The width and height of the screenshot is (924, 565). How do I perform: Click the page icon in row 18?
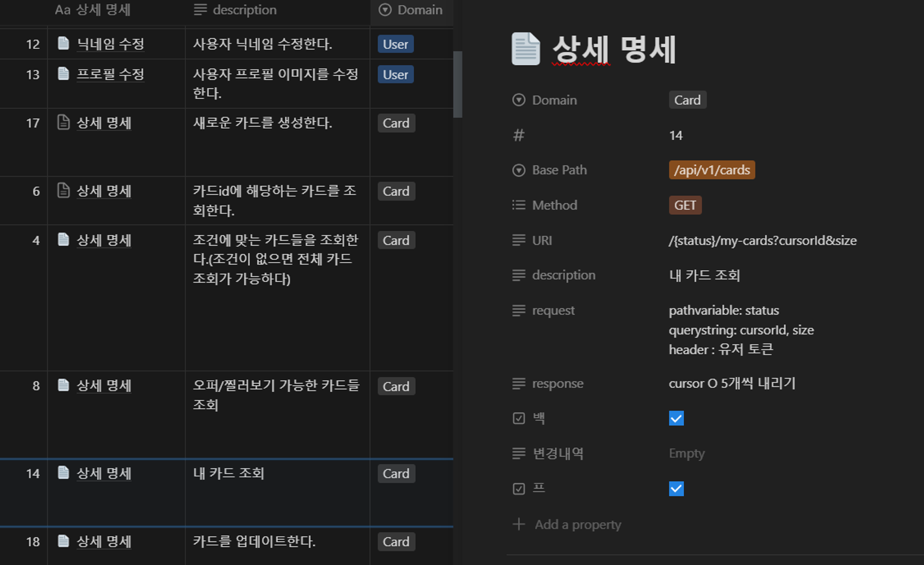(63, 541)
